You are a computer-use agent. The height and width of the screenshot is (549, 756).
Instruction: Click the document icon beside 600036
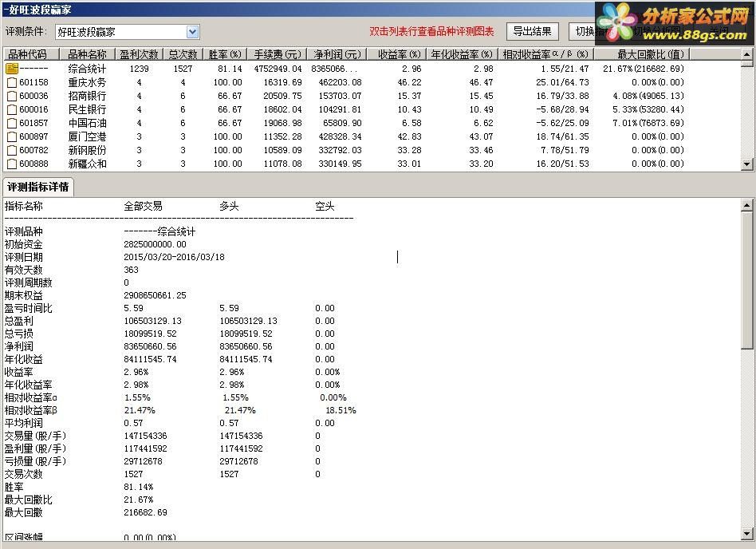pos(12,96)
